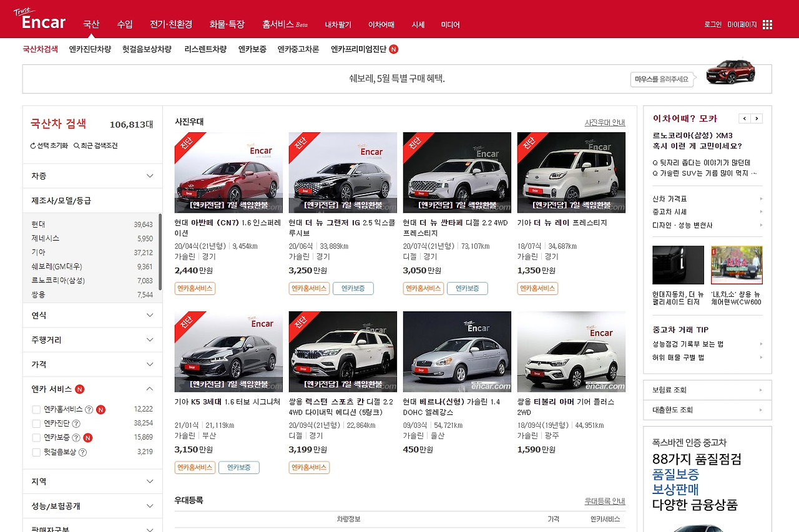Click 엔카보증 badge on 기아 K5 3세대 listing

pyautogui.click(x=238, y=467)
